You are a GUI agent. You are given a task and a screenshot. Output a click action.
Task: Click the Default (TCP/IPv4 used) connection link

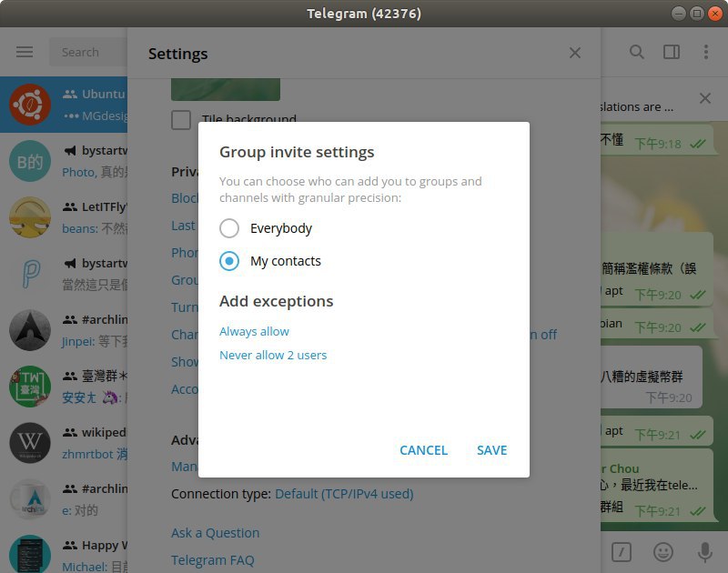click(344, 494)
